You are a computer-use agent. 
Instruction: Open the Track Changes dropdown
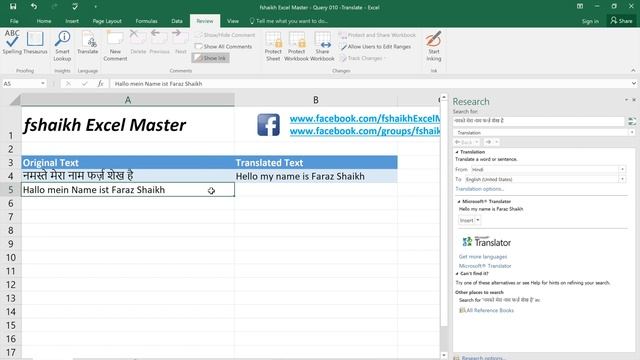click(x=362, y=58)
